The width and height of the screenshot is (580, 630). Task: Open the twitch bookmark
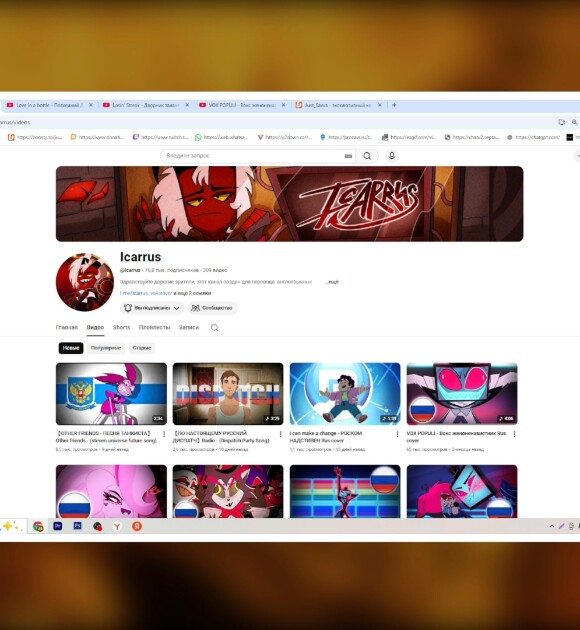point(160,137)
